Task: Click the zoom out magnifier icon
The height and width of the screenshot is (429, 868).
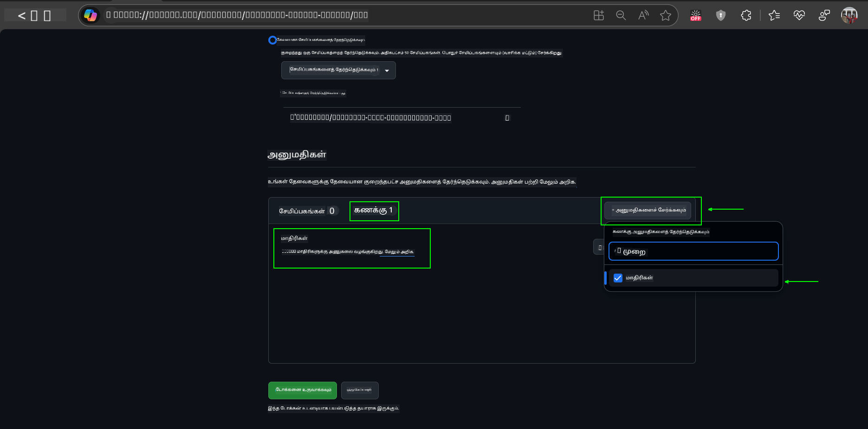Action: [621, 15]
